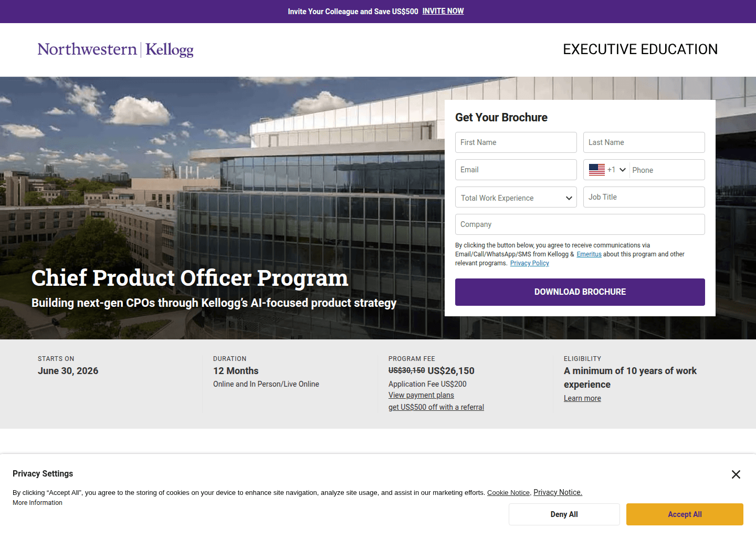
Task: Focus the Last Name field
Action: pos(644,142)
